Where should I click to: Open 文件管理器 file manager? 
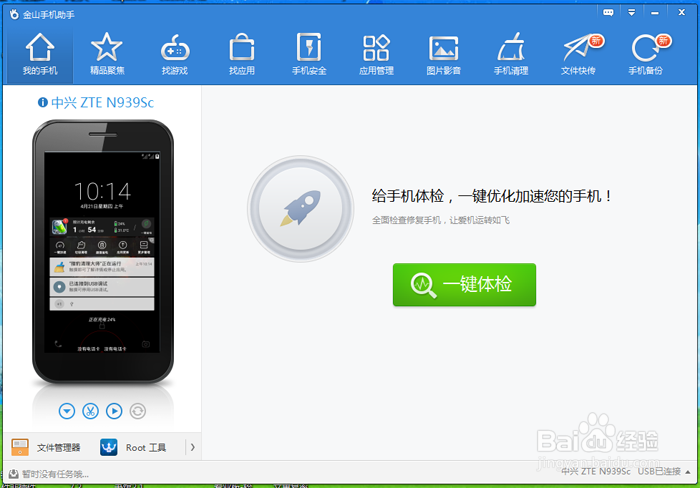(46, 447)
